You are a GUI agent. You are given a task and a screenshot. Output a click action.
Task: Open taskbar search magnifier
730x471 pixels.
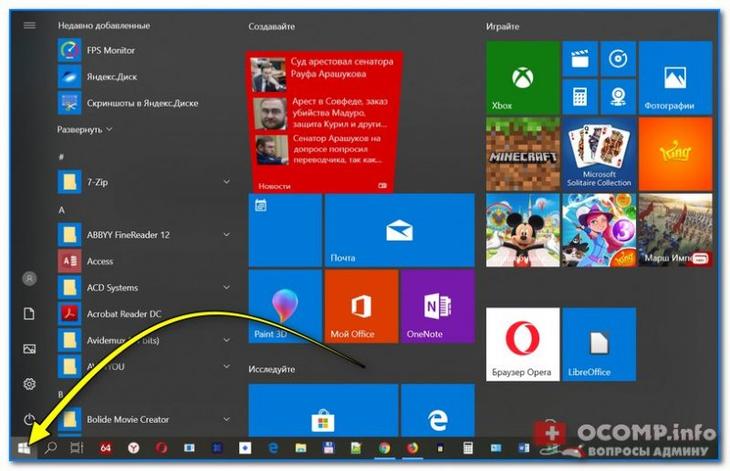[x=50, y=448]
